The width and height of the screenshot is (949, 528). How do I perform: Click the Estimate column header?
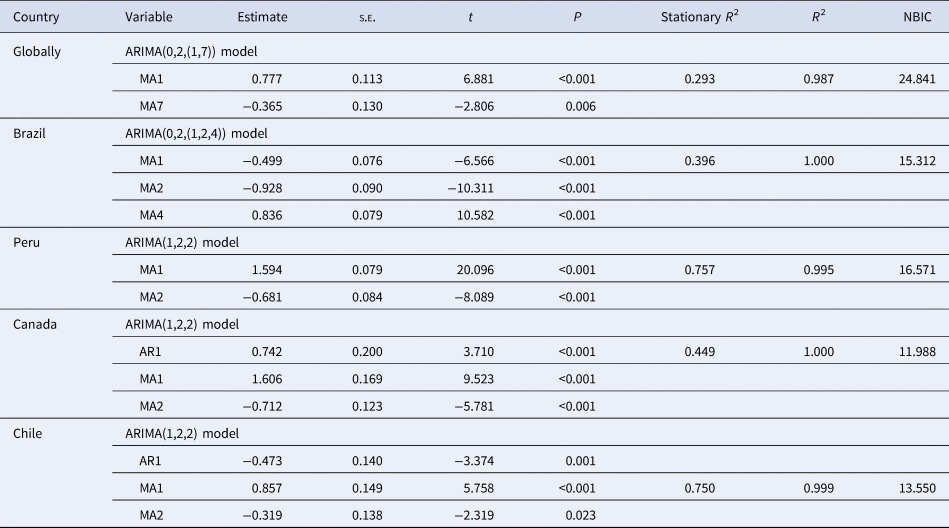[263, 17]
